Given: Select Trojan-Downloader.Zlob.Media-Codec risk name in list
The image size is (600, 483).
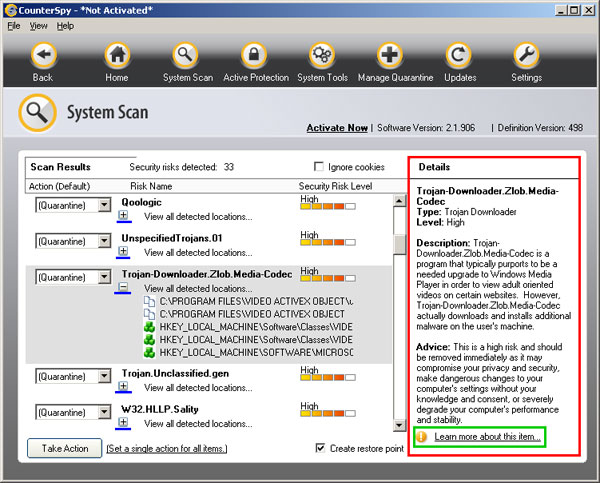Looking at the screenshot, I should coord(207,274).
